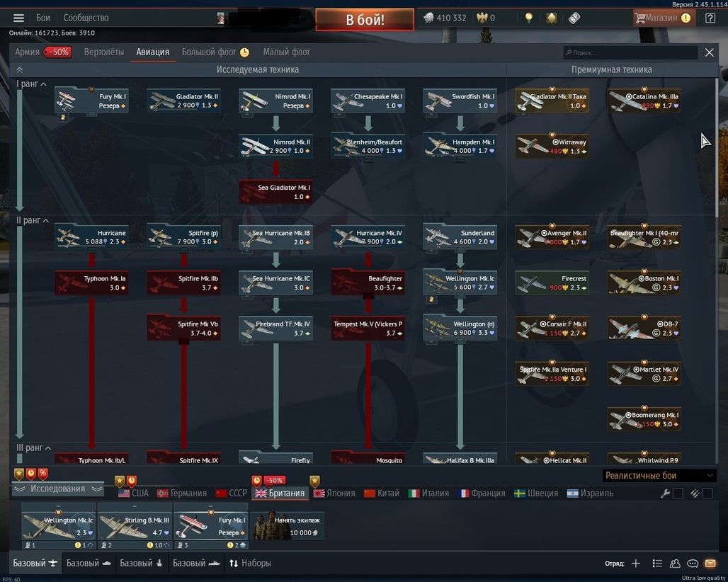Expand the Исследования panel
This screenshot has width=728, height=582.
tap(57, 489)
